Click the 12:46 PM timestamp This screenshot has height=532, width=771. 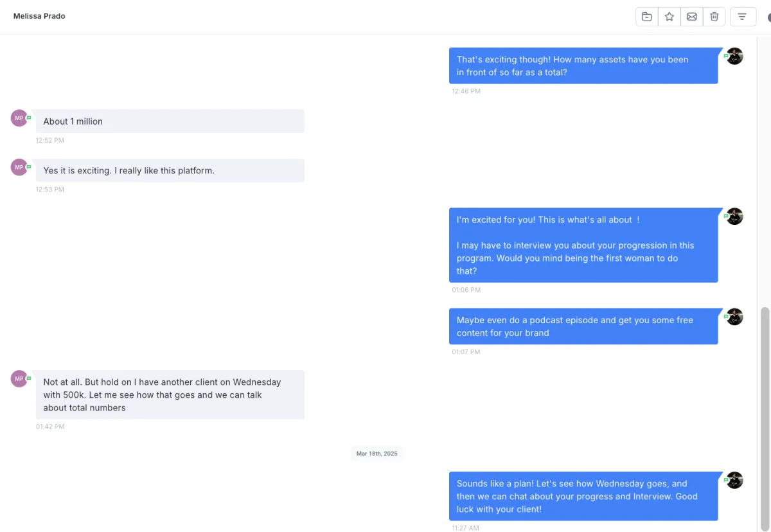coord(466,91)
